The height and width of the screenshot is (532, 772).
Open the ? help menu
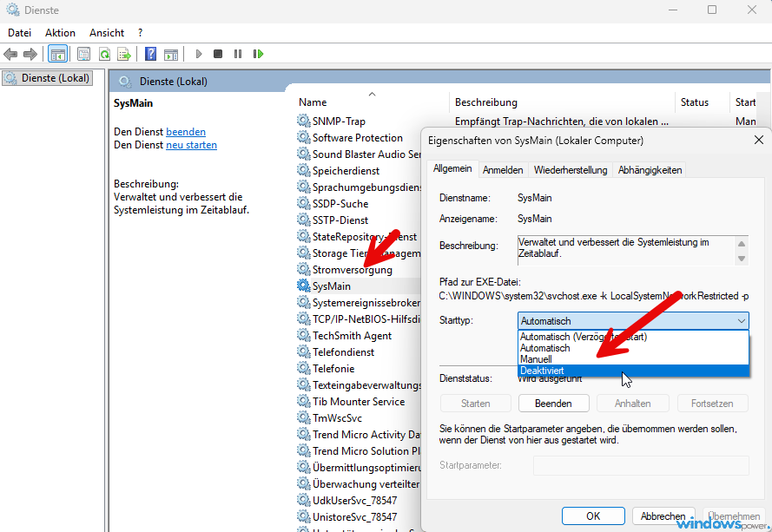pyautogui.click(x=141, y=32)
